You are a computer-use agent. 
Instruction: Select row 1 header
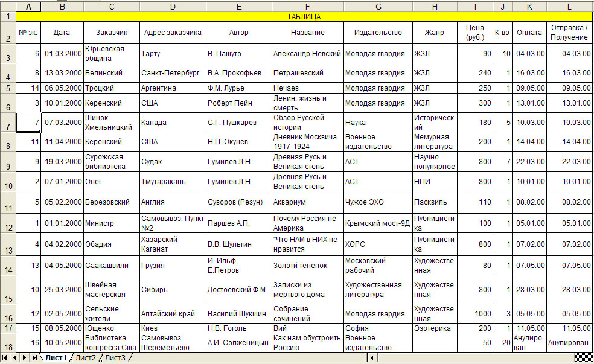8,17
